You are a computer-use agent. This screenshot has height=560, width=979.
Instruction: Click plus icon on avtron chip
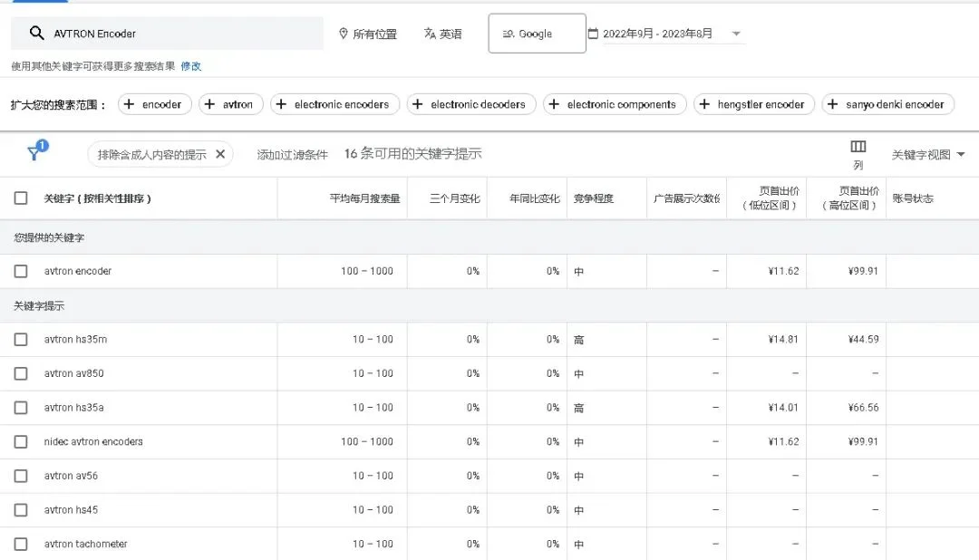(209, 104)
